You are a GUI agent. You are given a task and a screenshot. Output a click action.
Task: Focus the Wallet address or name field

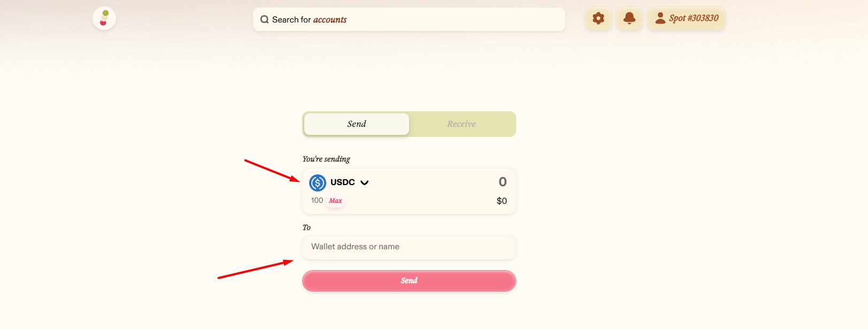[x=409, y=247]
